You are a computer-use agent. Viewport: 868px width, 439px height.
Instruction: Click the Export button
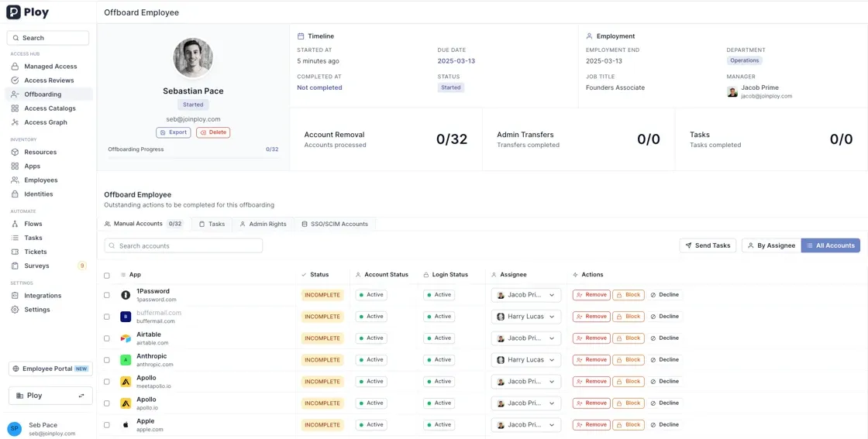(x=174, y=132)
